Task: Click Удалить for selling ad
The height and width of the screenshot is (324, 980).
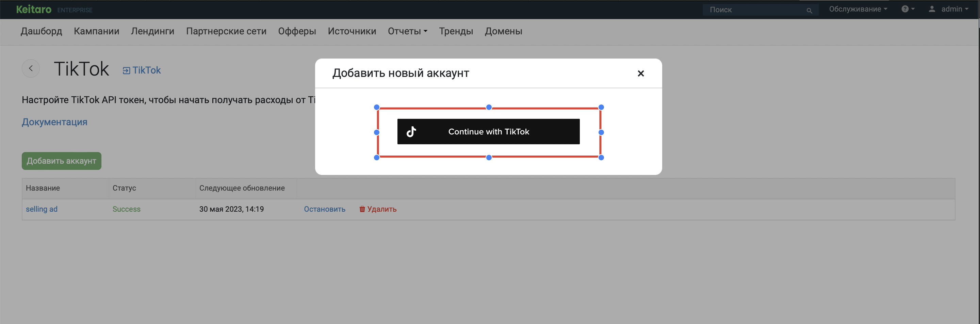Action: 378,209
